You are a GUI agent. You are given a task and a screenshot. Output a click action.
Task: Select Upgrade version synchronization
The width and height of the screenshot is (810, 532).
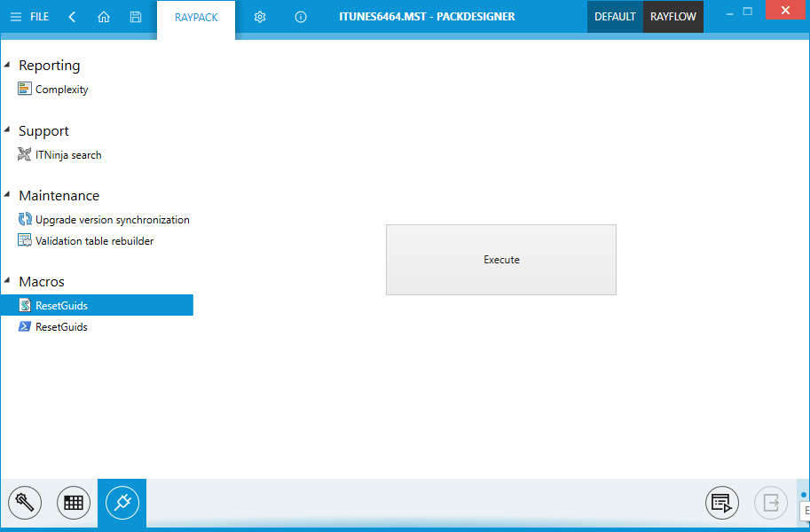(x=112, y=220)
